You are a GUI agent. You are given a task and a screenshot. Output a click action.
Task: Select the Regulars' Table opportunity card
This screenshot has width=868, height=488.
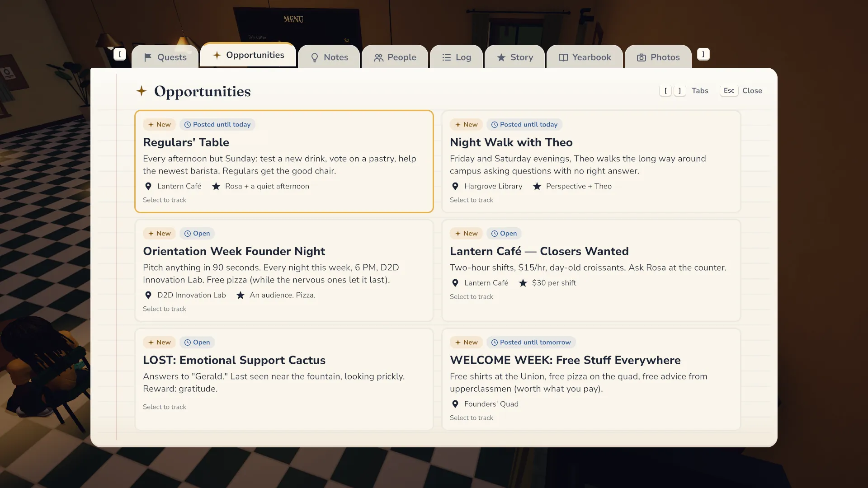point(284,161)
